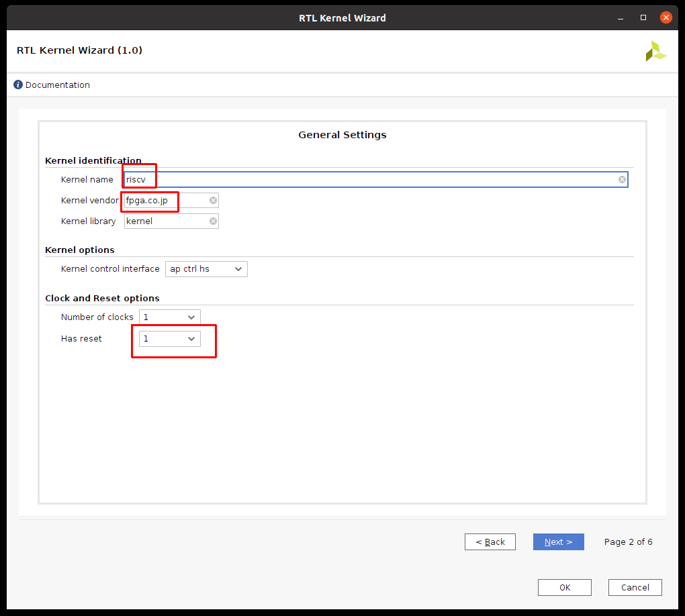Screen dimensions: 685x616
Task: Cancel the RTL Kernel Wizard
Action: tap(635, 588)
